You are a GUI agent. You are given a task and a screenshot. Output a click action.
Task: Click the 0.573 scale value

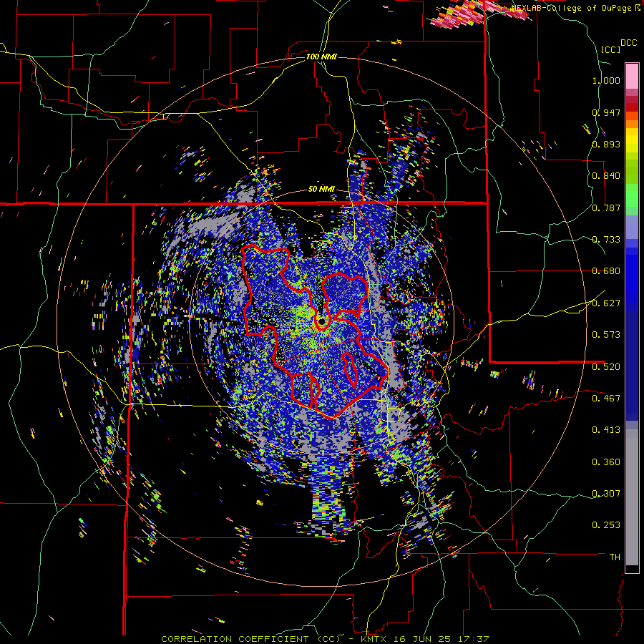click(606, 335)
